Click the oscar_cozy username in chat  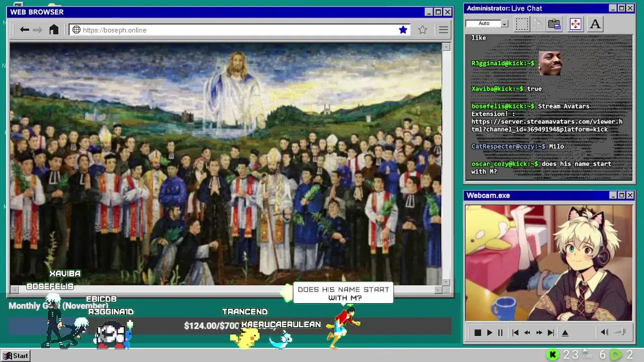click(x=505, y=164)
